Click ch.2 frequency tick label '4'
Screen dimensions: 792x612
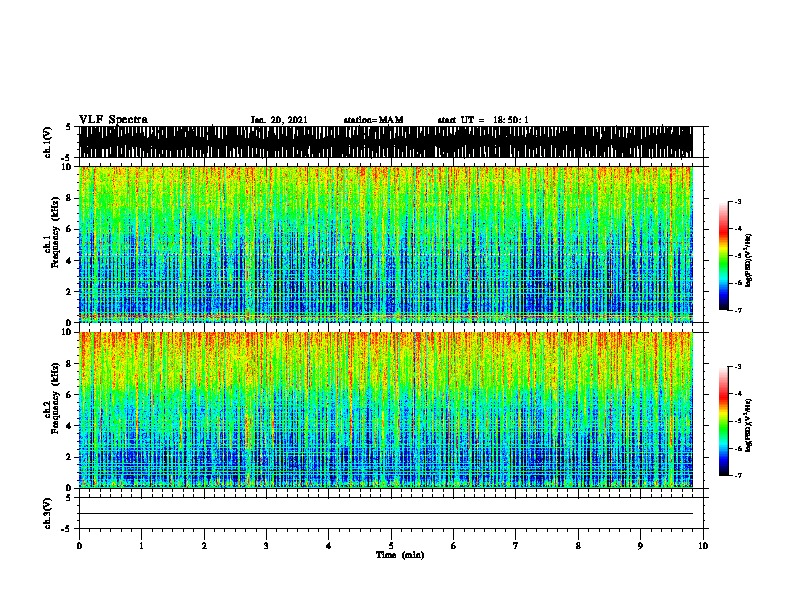69,426
